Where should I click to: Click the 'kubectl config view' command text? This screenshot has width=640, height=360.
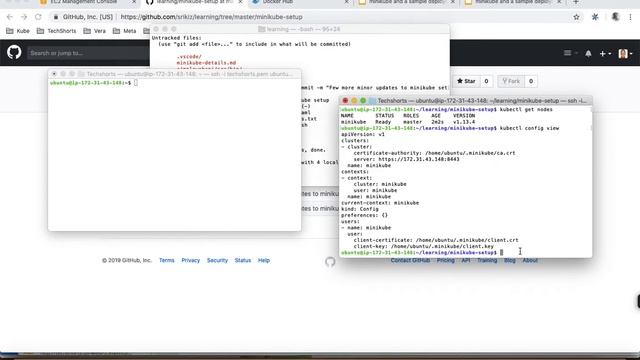pos(529,128)
